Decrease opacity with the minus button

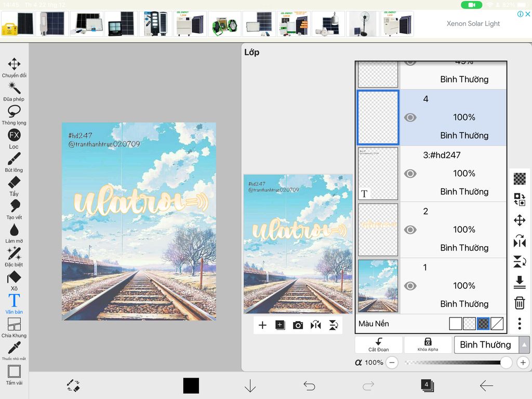[x=392, y=363]
